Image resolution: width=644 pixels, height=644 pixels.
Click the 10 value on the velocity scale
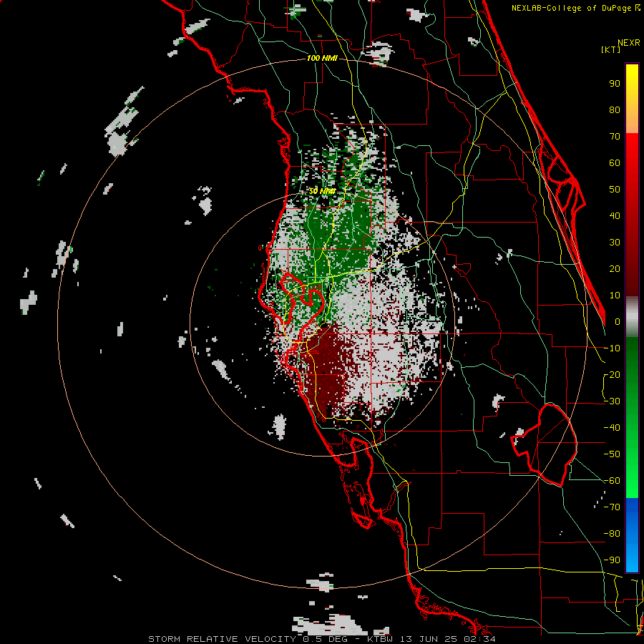(615, 296)
